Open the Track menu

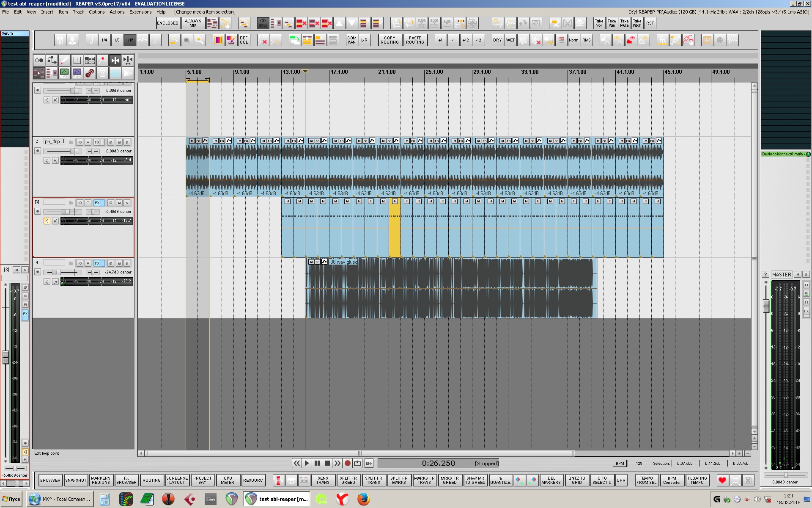[78, 12]
